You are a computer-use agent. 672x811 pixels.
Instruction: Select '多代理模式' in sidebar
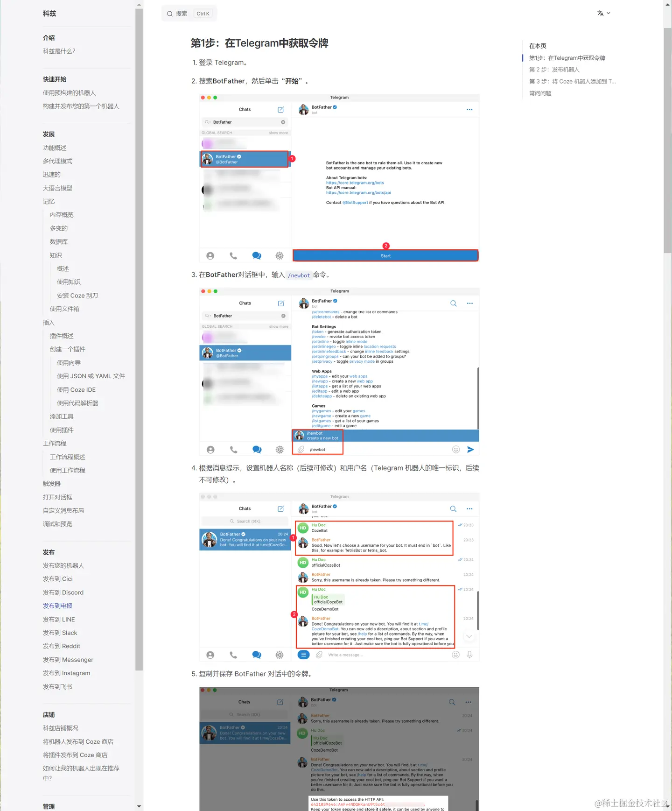pos(58,161)
